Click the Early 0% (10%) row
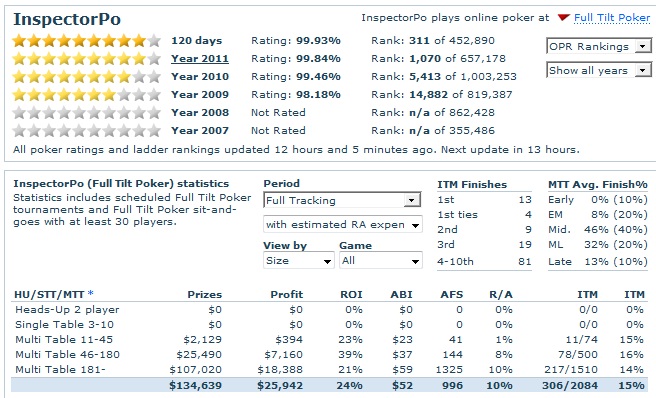656x398 pixels. pos(598,200)
